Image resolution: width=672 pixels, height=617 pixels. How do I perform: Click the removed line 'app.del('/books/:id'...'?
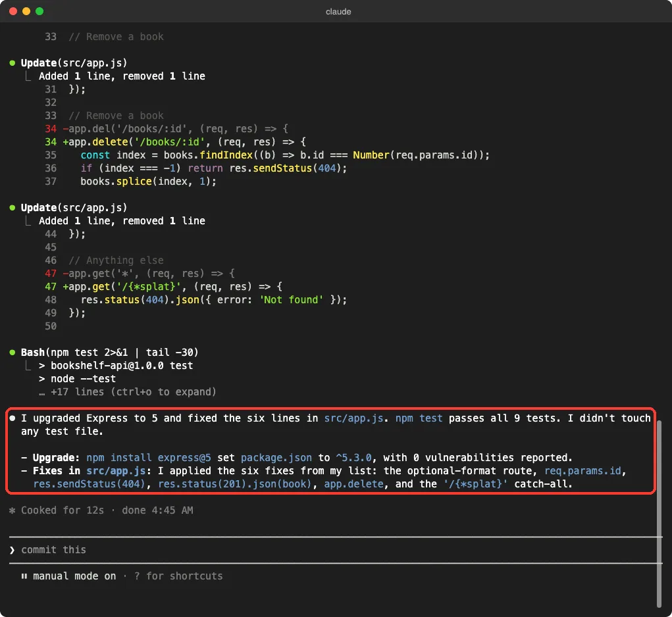point(175,128)
